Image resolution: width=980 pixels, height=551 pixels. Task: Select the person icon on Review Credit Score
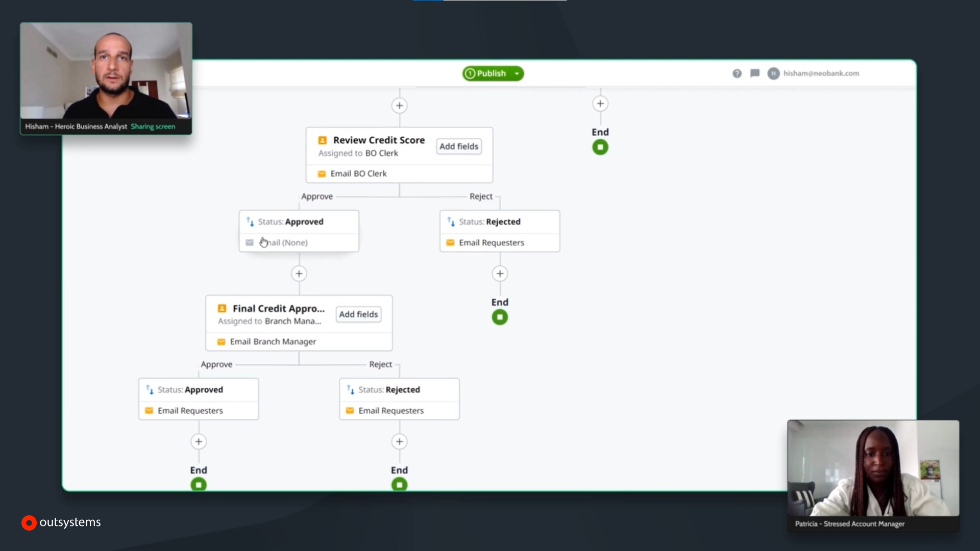pos(322,140)
